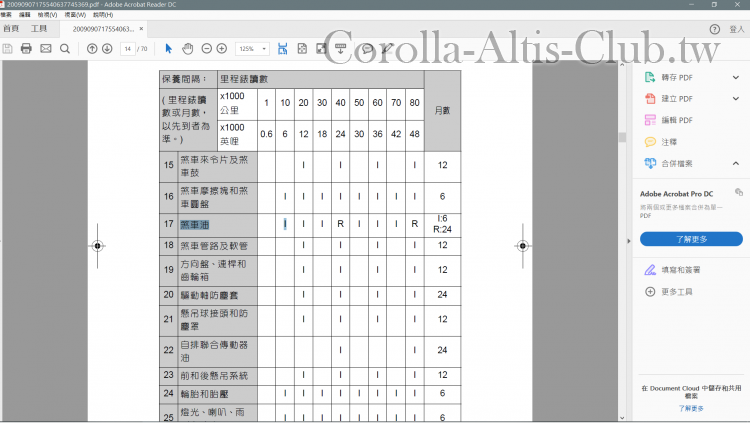Click the email envelope icon

(46, 48)
